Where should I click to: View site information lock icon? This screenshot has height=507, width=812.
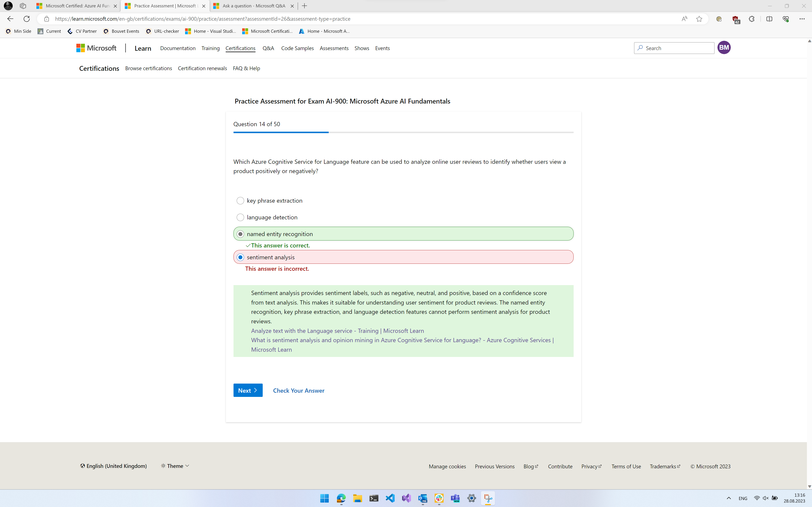tap(47, 19)
